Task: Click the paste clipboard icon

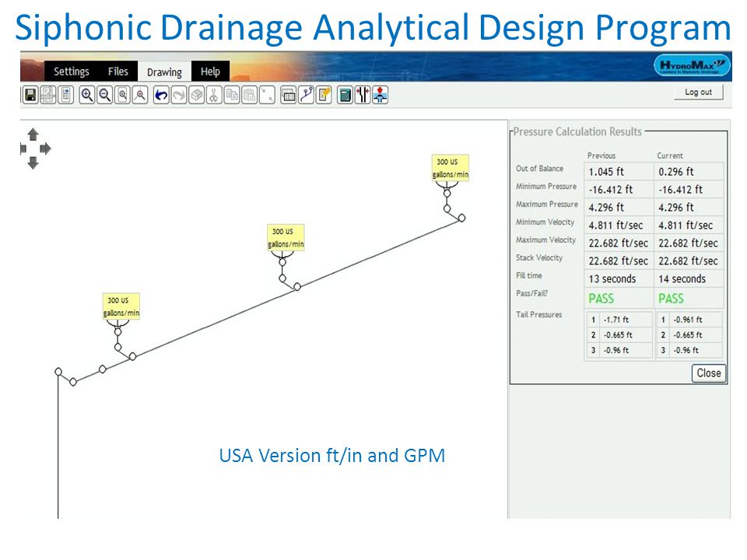Action: click(x=249, y=95)
